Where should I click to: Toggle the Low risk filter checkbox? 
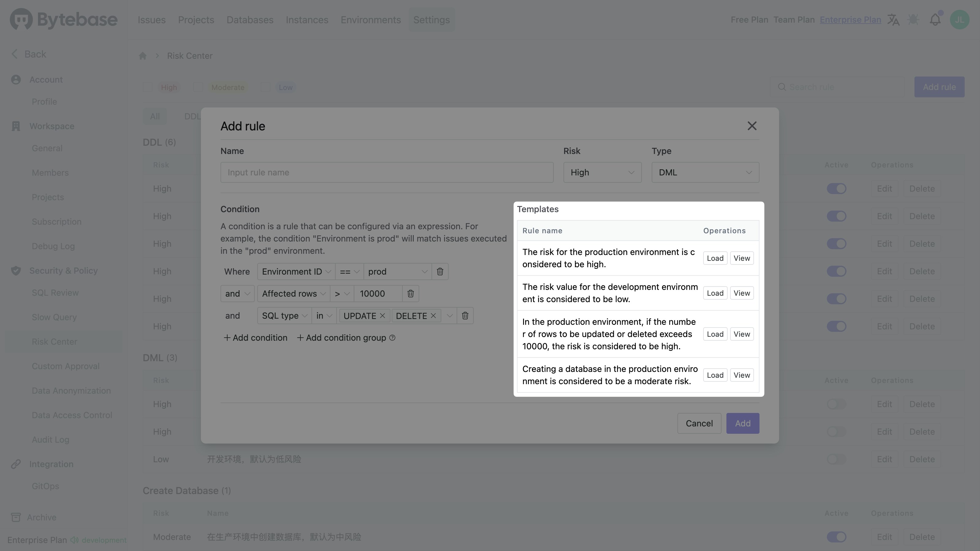coord(266,87)
